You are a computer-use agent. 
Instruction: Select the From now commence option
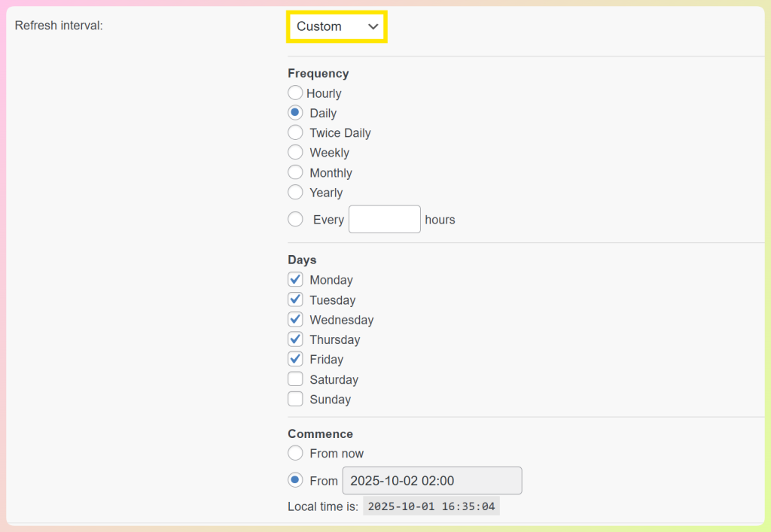coord(295,453)
